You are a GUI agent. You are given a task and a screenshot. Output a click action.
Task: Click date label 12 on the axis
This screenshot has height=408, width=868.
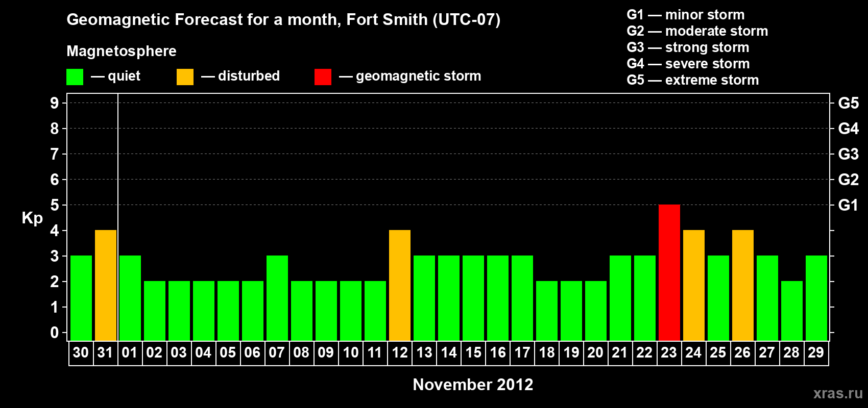click(x=399, y=353)
